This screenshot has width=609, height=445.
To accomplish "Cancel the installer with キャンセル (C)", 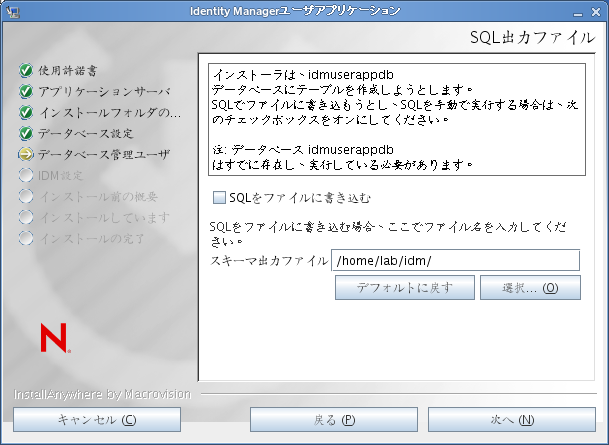I will pos(97,419).
